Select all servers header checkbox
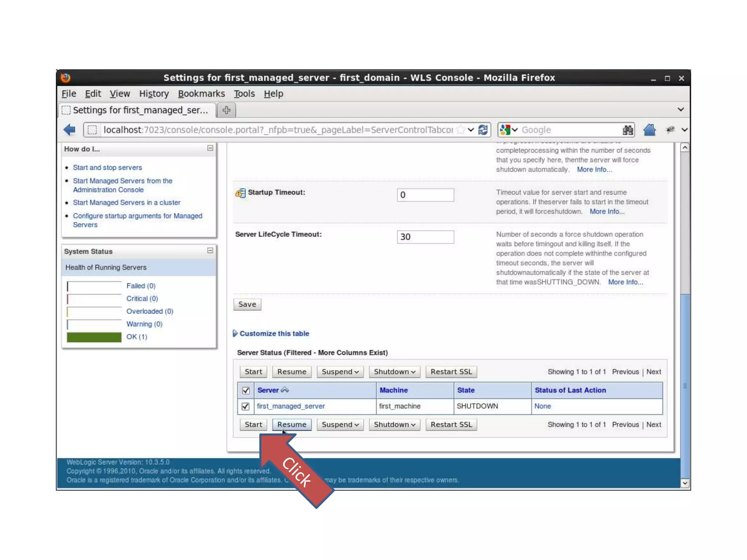The image size is (747, 560). click(x=246, y=390)
